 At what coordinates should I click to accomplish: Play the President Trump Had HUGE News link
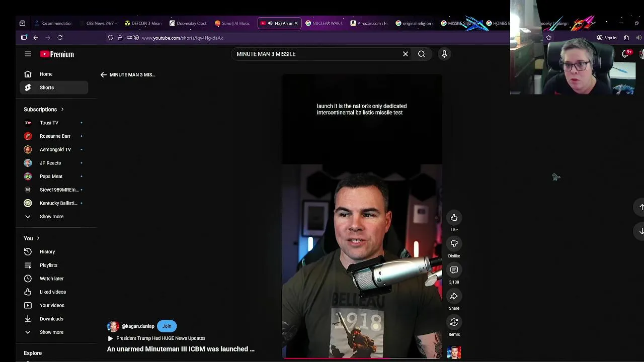click(156, 338)
